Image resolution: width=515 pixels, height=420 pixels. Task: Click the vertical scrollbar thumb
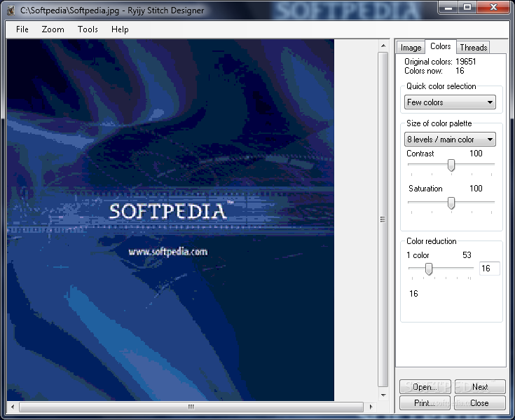pos(383,219)
